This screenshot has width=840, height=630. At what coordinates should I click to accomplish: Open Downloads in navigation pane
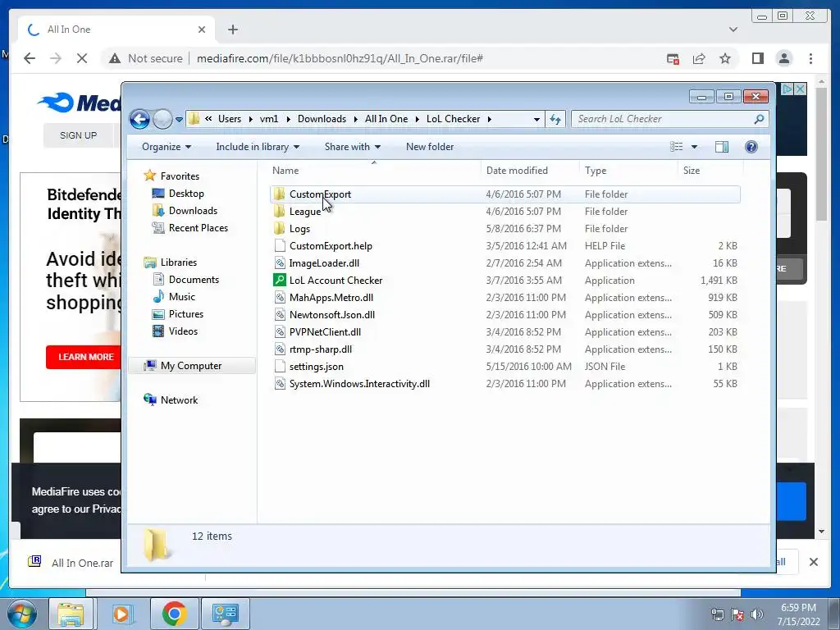click(193, 211)
